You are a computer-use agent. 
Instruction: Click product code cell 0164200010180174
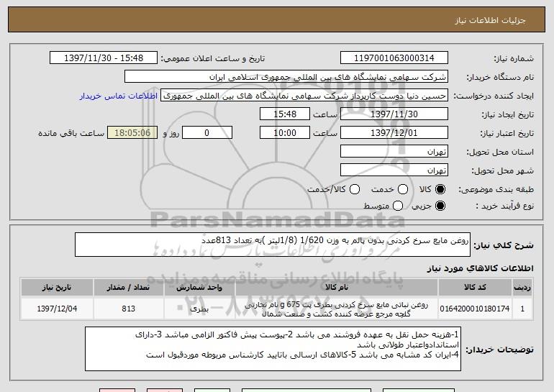tap(475, 309)
